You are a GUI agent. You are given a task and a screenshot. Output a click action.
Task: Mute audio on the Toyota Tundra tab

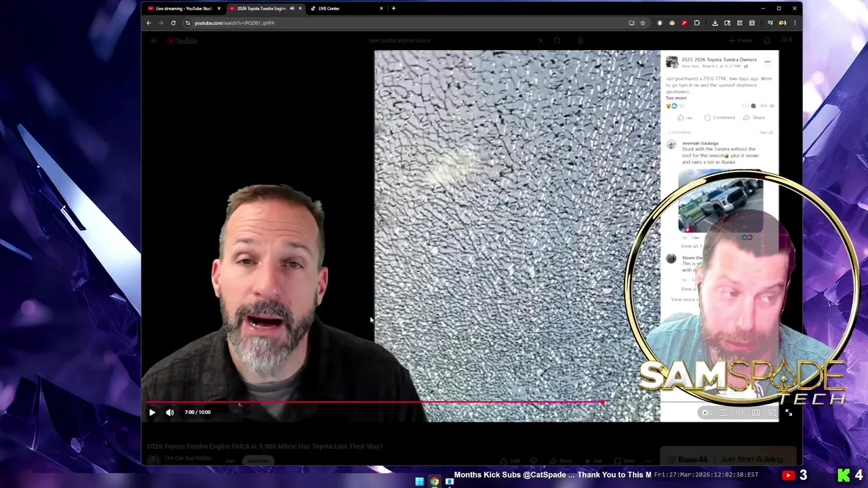point(292,8)
